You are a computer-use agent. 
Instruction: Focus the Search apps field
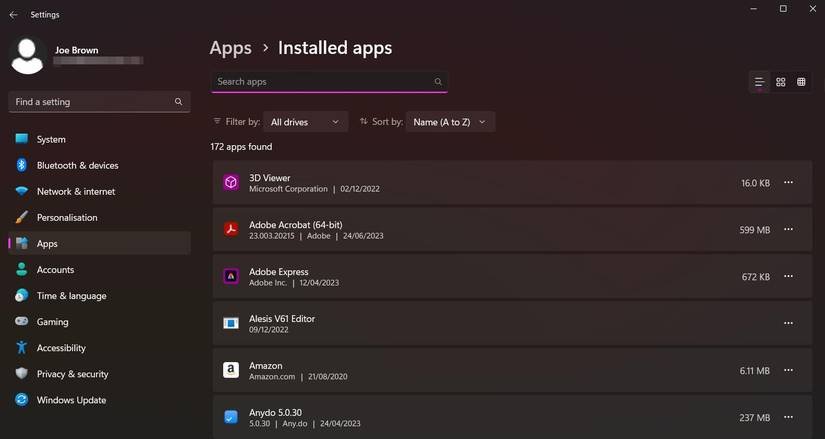320,82
